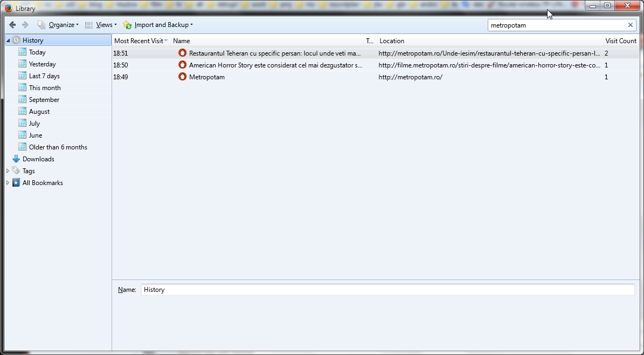Screen dimensions: 644x355
Task: Click the All Bookmarks star icon
Action: click(16, 183)
